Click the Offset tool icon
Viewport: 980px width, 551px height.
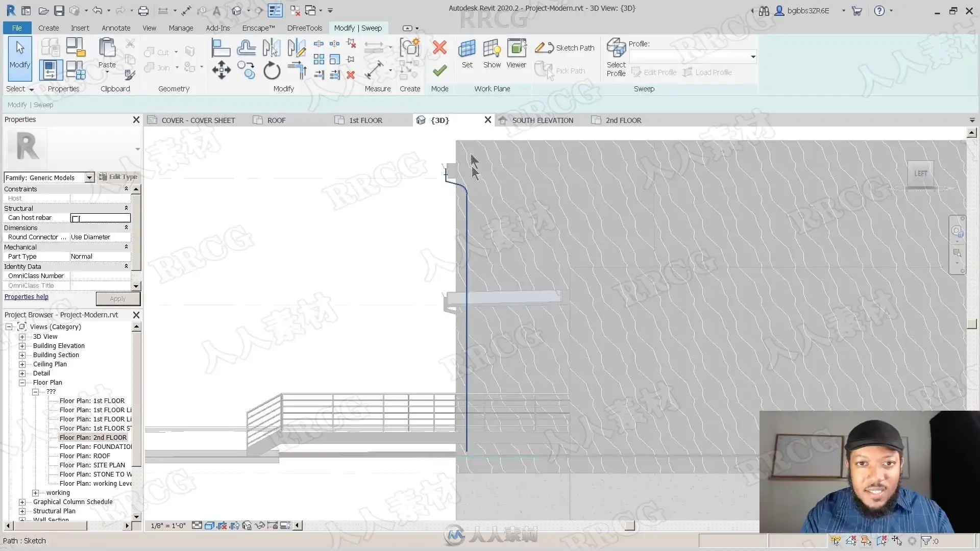pyautogui.click(x=246, y=48)
